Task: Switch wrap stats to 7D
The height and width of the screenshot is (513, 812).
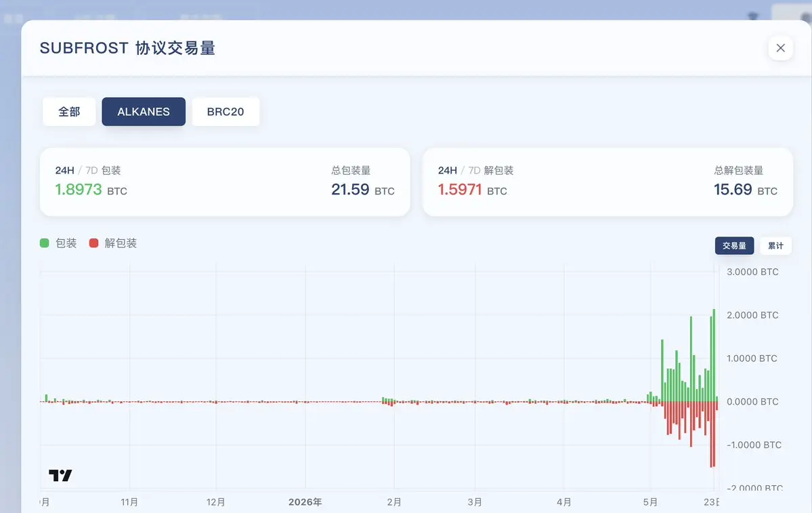Action: coord(91,170)
